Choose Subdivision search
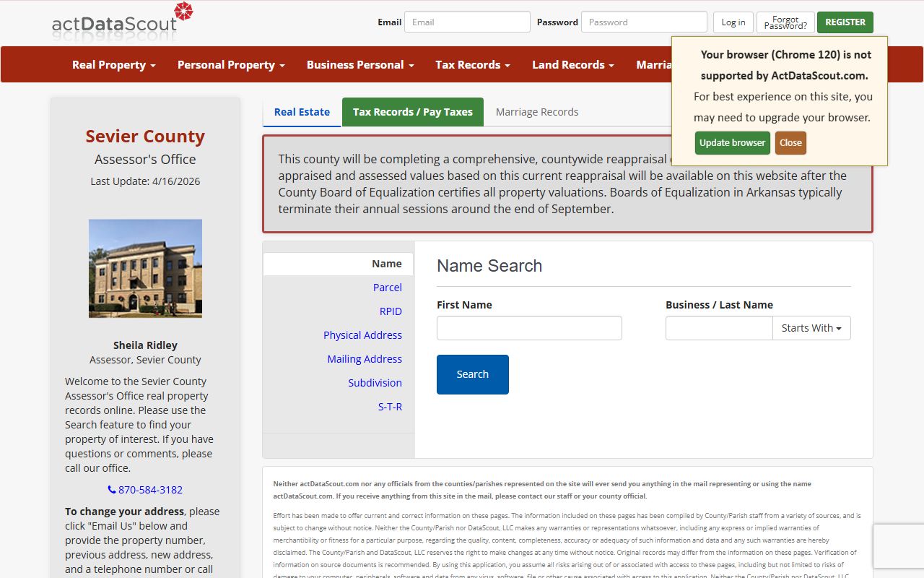This screenshot has height=578, width=924. 375,383
